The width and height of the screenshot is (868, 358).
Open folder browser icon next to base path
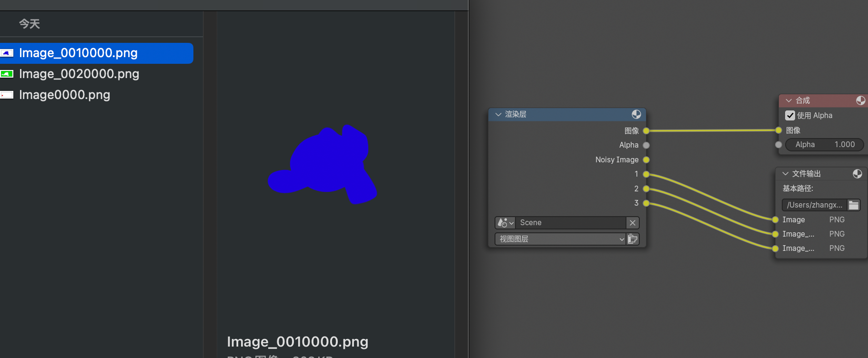click(x=854, y=205)
